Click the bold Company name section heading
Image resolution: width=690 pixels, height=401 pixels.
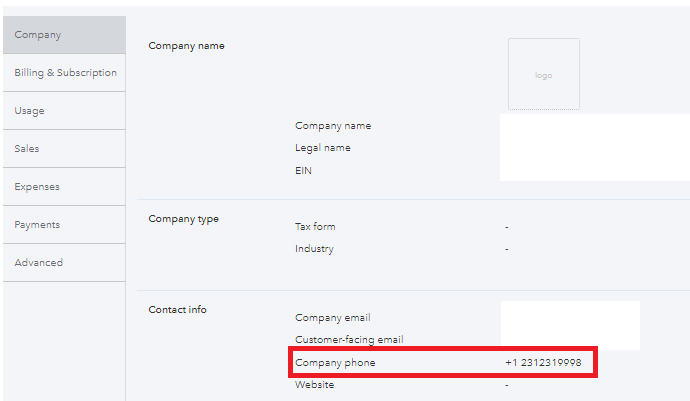186,46
